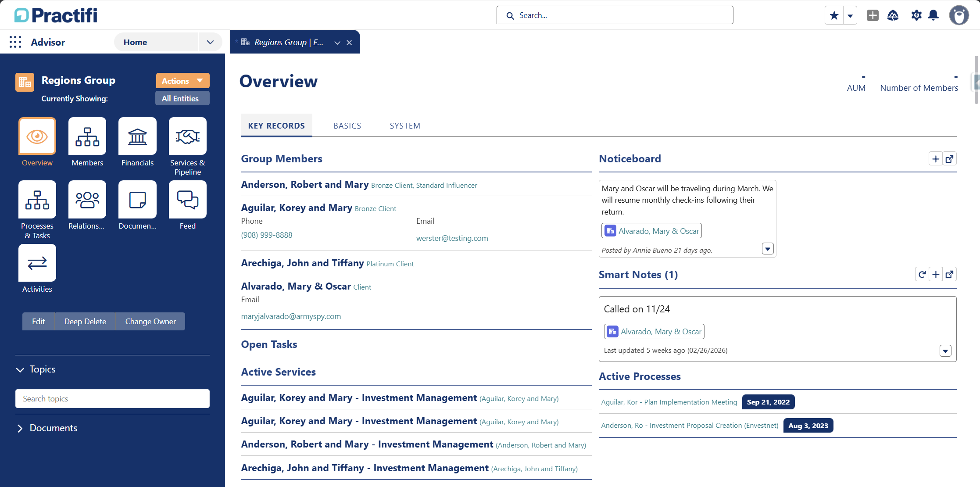Expand the Documents section
The image size is (980, 487).
click(x=20, y=428)
